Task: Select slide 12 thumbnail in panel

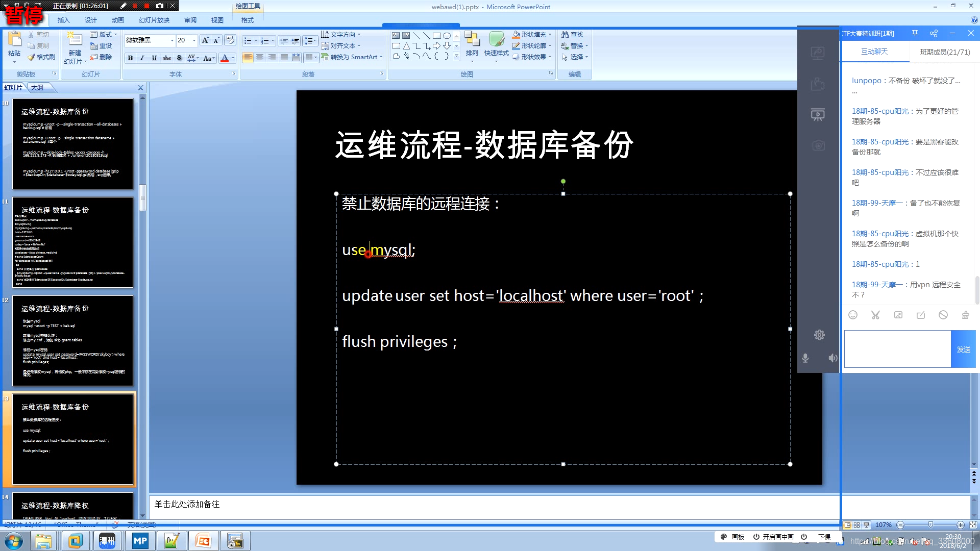Action: pyautogui.click(x=72, y=341)
